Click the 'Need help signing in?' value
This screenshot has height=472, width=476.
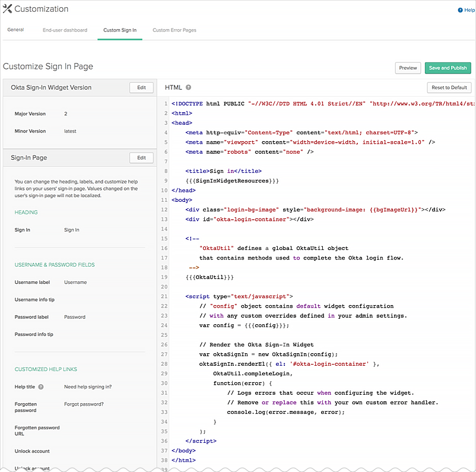click(x=88, y=387)
